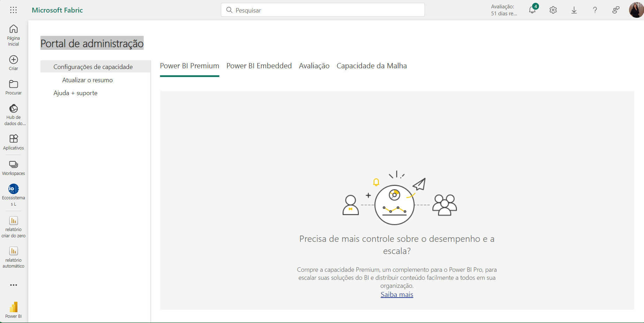
Task: Click the download arrow icon
Action: click(574, 10)
